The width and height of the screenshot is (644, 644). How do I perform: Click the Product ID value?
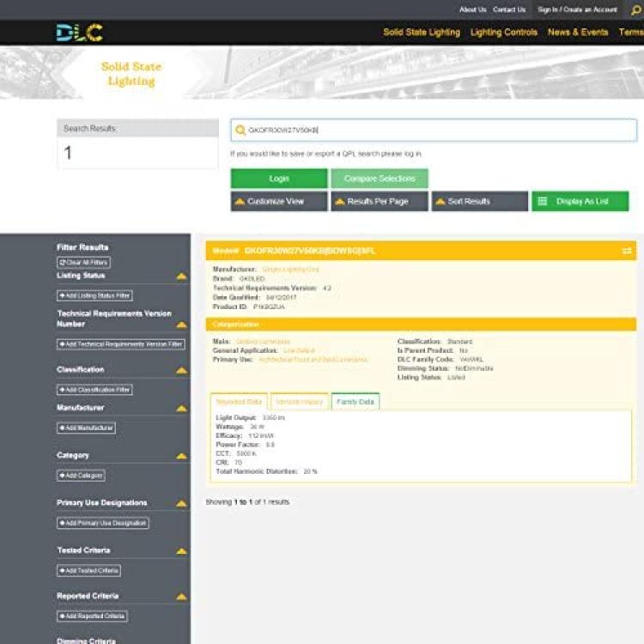click(x=269, y=307)
